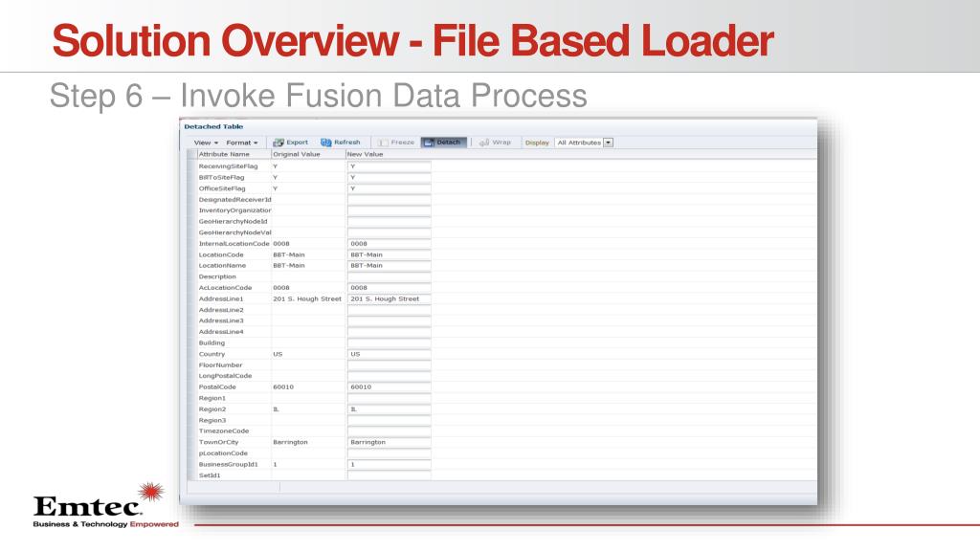Select the LongPostalCode attribute name
Viewport: 980px width, 551px height.
[x=225, y=376]
